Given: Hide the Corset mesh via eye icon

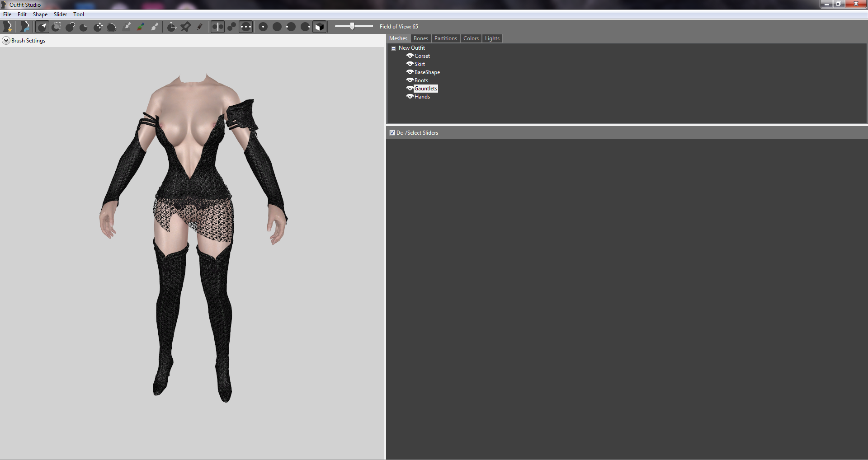Looking at the screenshot, I should pos(410,56).
